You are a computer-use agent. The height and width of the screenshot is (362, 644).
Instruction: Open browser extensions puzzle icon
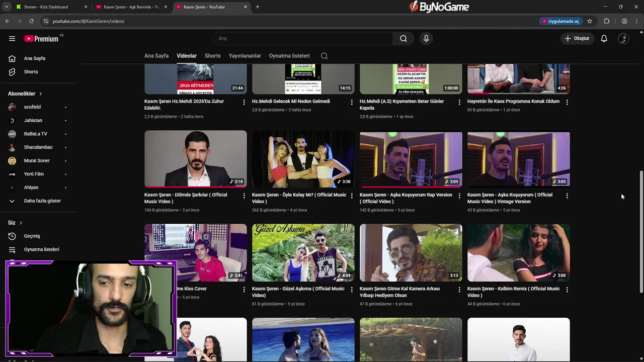click(x=606, y=21)
